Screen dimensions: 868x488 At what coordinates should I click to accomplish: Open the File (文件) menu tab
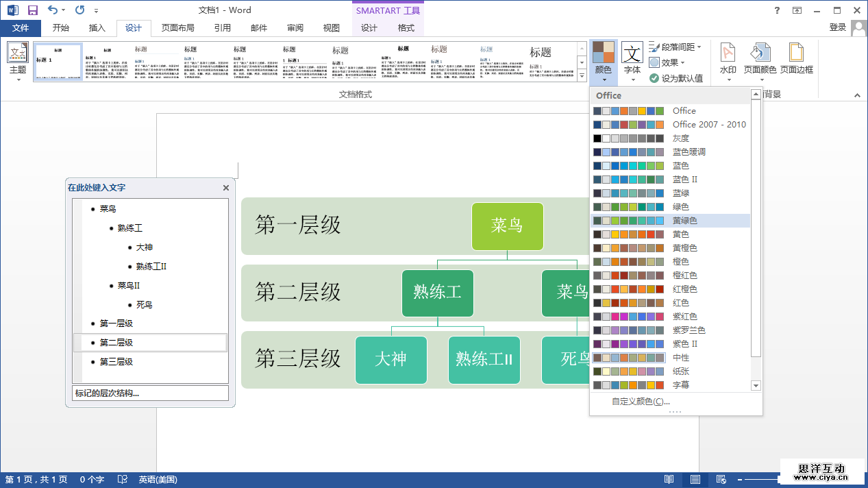21,28
